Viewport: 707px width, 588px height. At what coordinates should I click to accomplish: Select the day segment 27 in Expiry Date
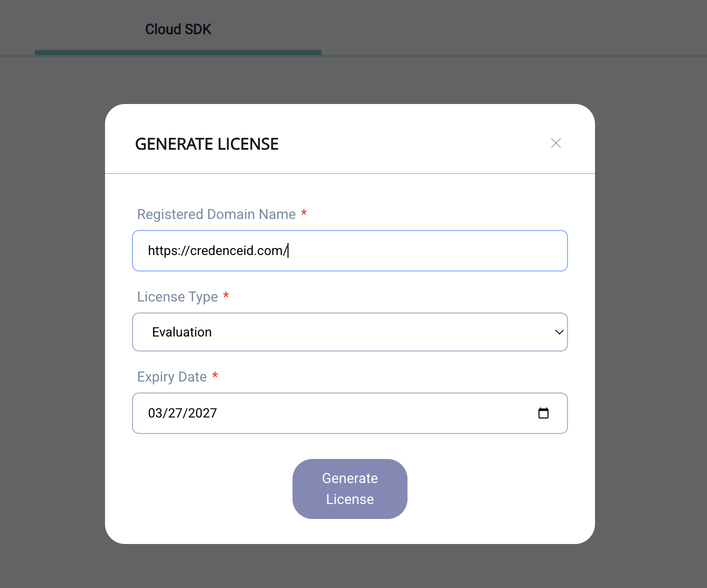point(175,413)
